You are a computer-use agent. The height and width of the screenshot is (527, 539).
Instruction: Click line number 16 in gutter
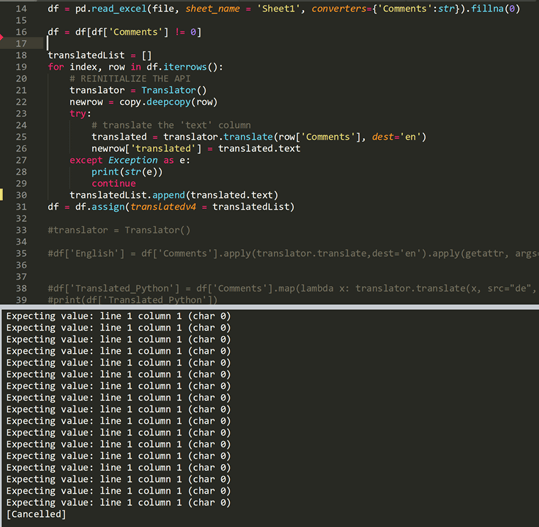click(x=21, y=32)
